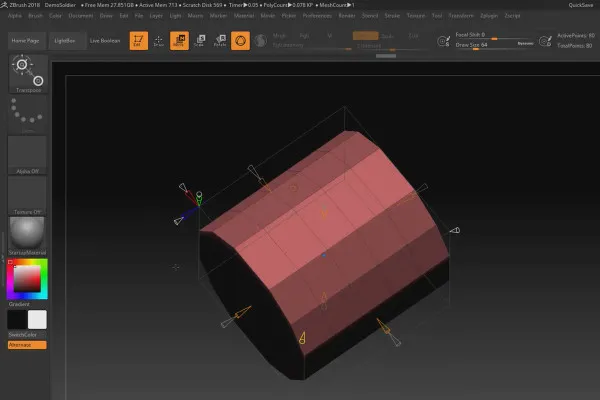Select the Scale mode icon
The height and width of the screenshot is (400, 600).
(200, 41)
